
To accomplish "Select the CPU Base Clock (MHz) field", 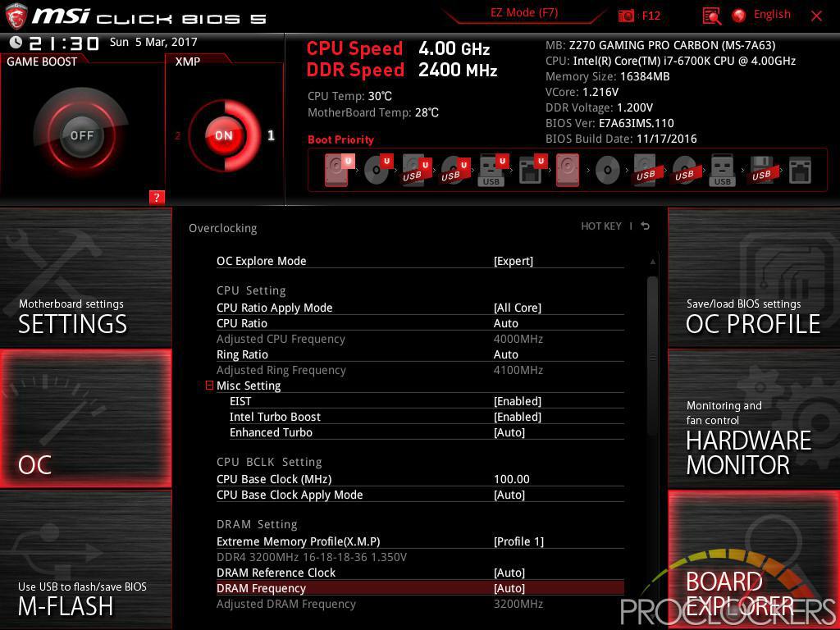I will [420, 479].
